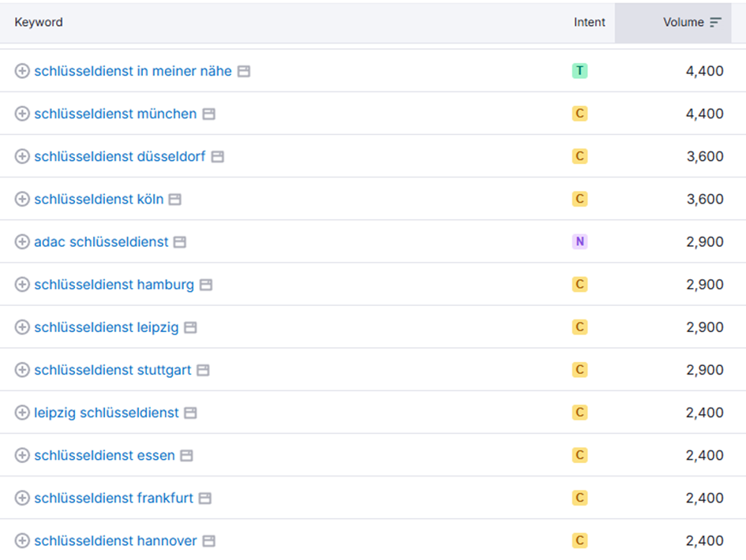Click SERP icon beside 'schlüsseldienst hamburg'
The image size is (746, 560).
[205, 285]
